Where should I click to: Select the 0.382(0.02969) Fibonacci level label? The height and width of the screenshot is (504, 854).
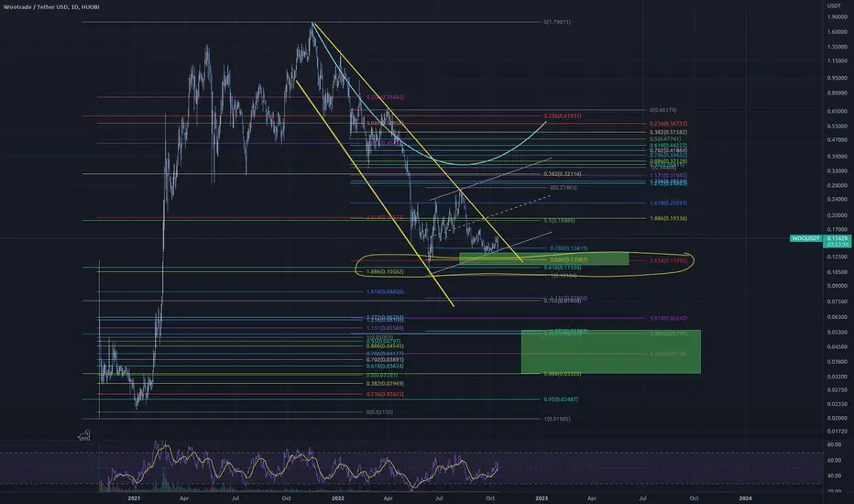coord(385,384)
